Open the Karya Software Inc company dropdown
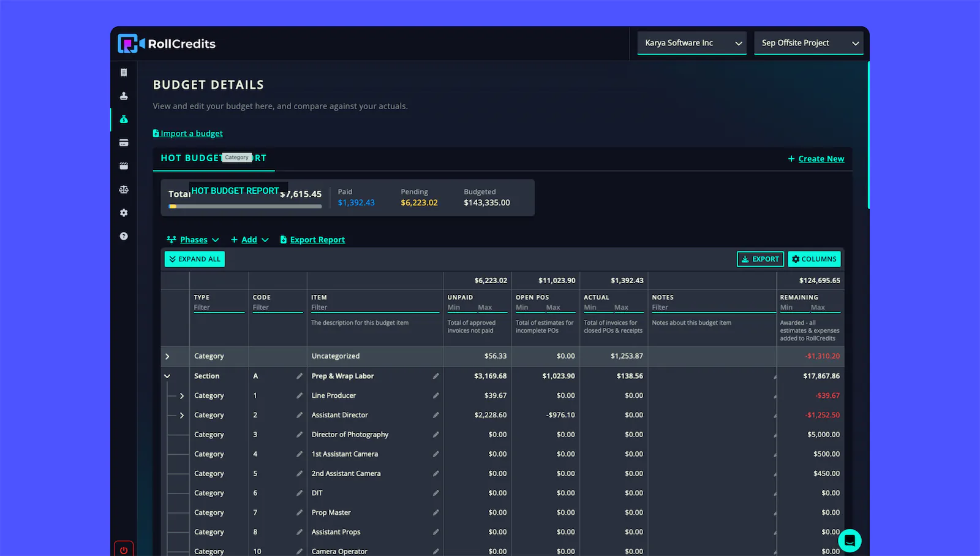 pyautogui.click(x=692, y=43)
